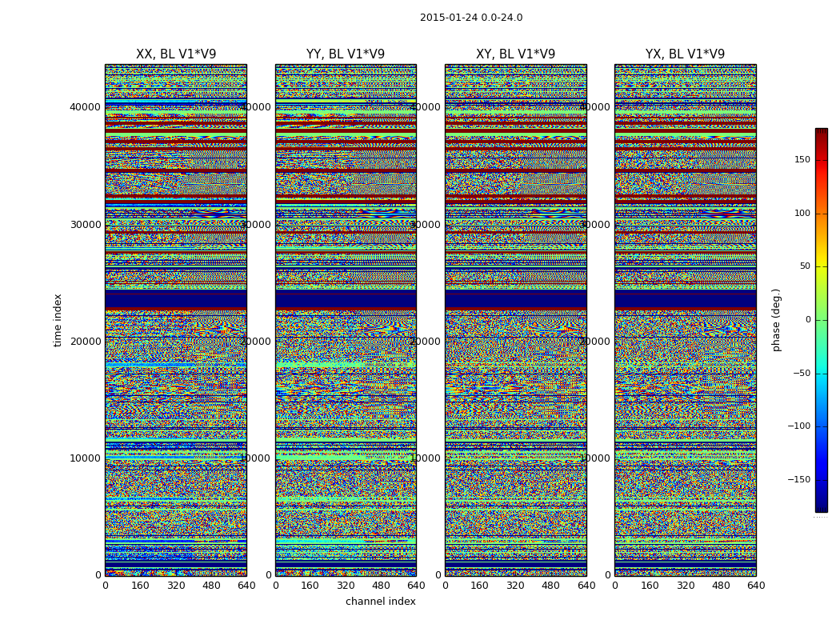
Task: Click YX panel x-axis tick '160'
Action: [x=650, y=586]
